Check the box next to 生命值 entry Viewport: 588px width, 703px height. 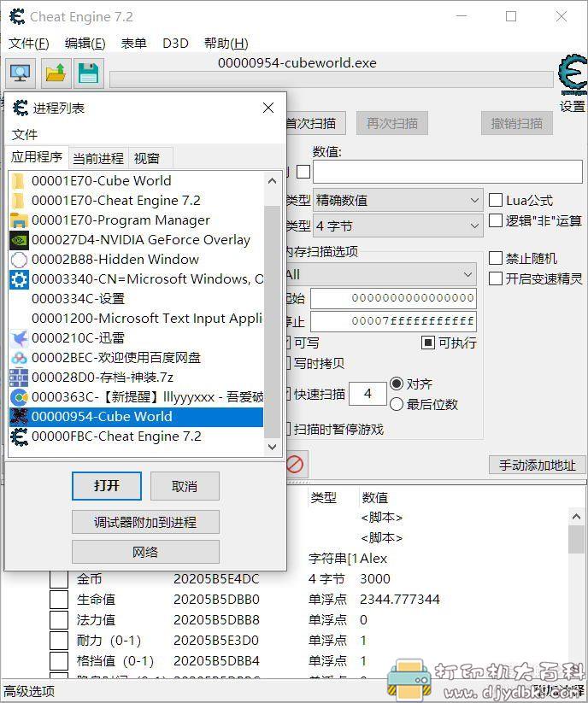click(59, 600)
